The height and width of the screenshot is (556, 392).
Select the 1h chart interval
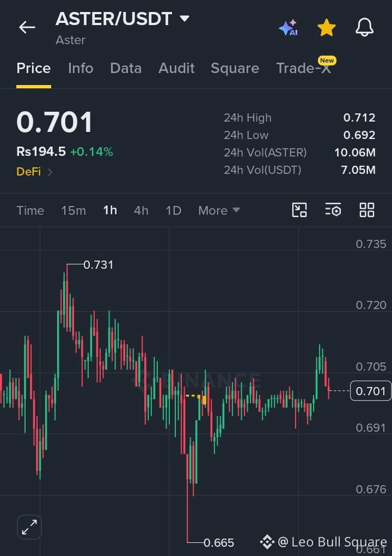pos(110,210)
